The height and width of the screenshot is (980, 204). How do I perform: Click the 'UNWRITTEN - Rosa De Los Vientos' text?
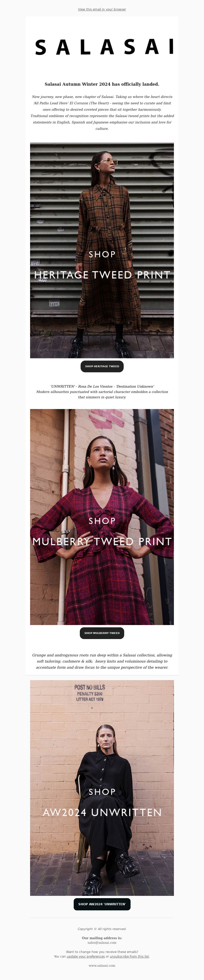[102, 386]
